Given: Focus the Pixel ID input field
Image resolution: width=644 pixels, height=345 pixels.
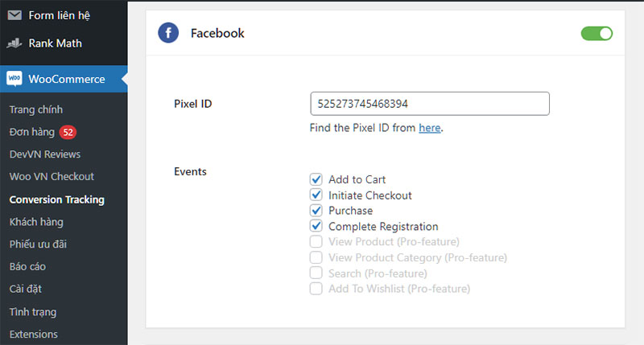Looking at the screenshot, I should (x=430, y=104).
